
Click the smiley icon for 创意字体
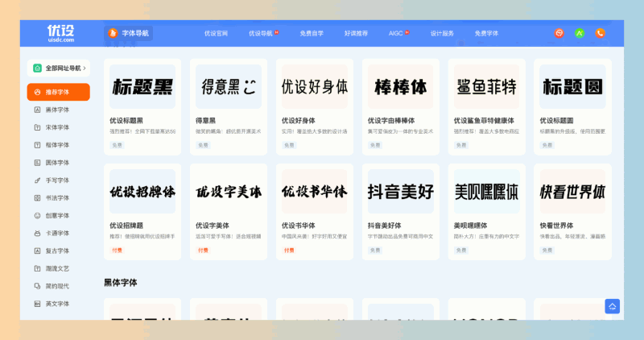point(37,216)
